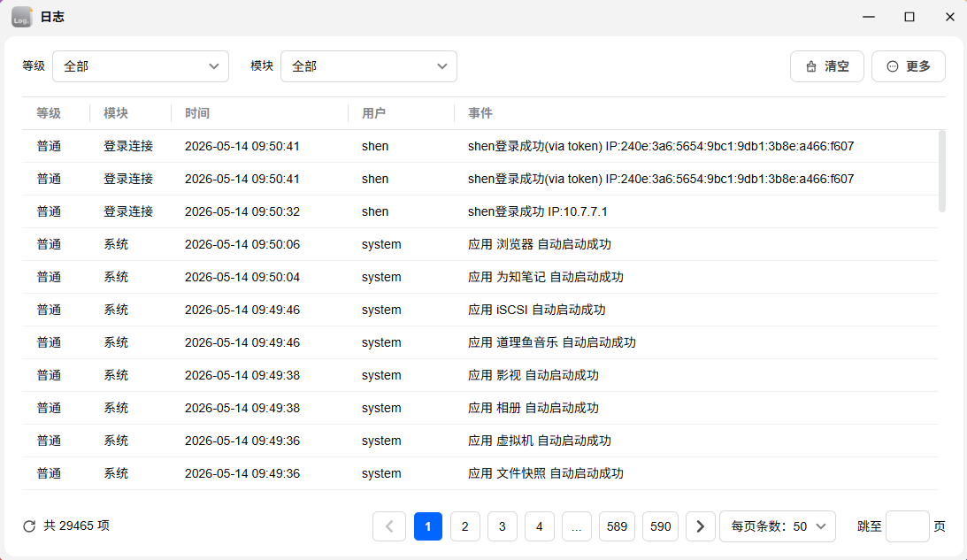Select the '应用 道理鱼音乐 自动启动成功' row
The image size is (967, 560).
pos(480,342)
